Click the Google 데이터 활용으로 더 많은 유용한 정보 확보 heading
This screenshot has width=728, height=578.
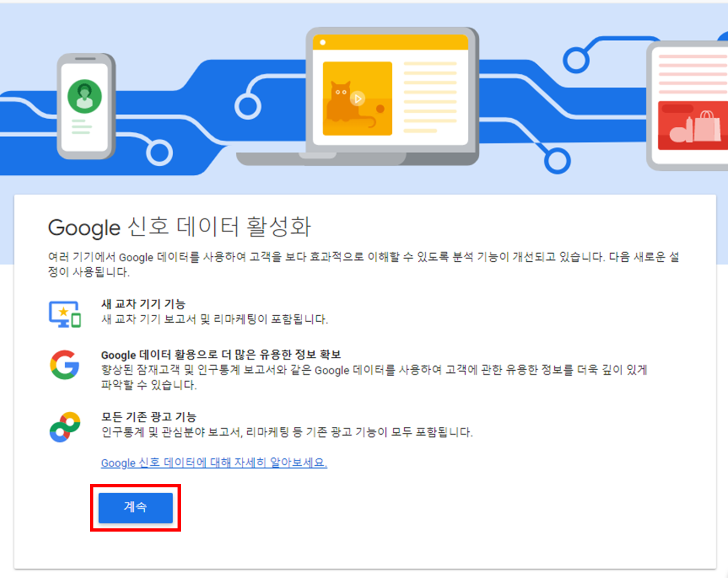coord(221,355)
